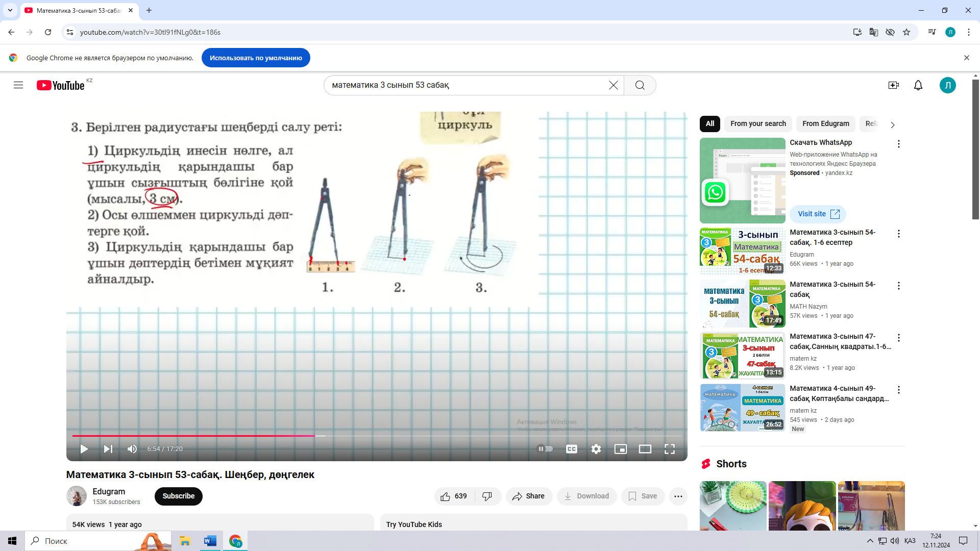Click 'Visit site' WhatsApp ad link
The width and height of the screenshot is (980, 551).
(x=818, y=214)
